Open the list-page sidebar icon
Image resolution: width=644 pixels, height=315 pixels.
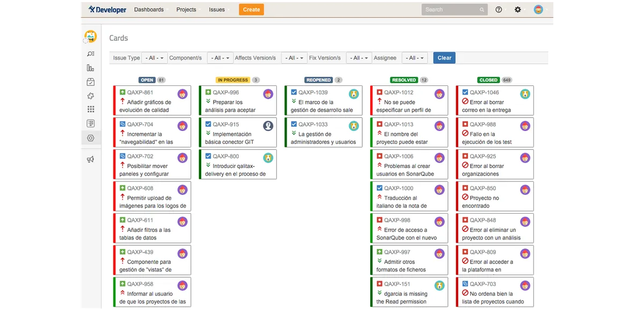pyautogui.click(x=91, y=123)
